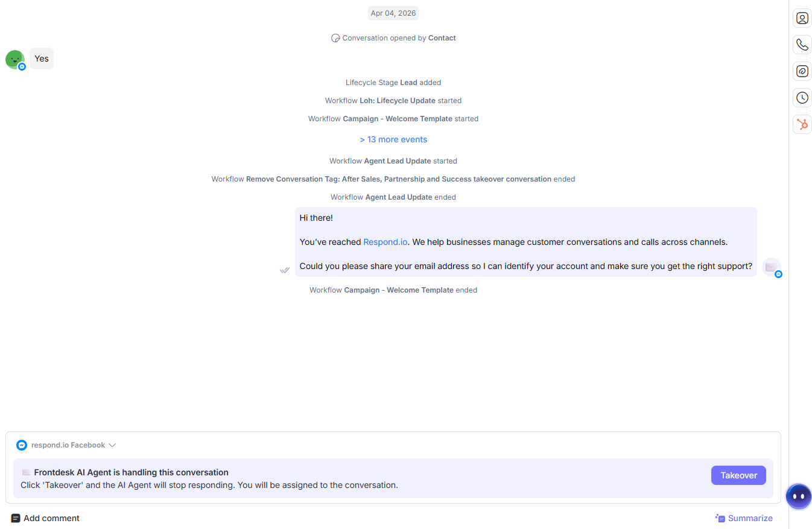The height and width of the screenshot is (529, 812).
Task: Select the contact avatar thumbnail
Action: click(15, 59)
